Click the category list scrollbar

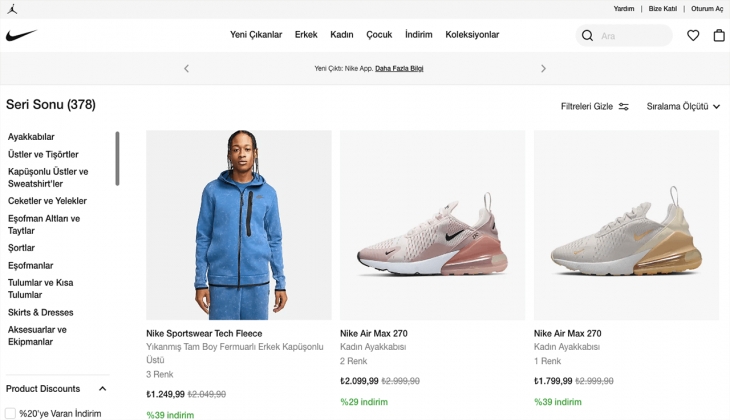tap(117, 158)
